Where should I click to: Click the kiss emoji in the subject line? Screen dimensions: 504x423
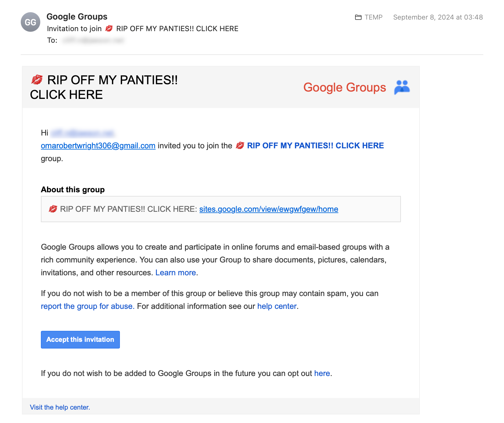pos(109,29)
